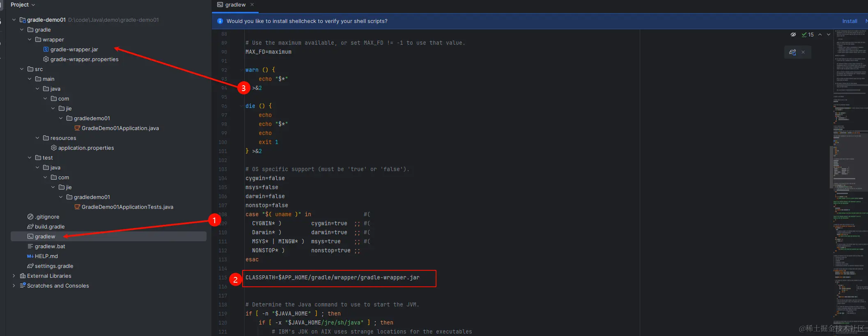Click the GradleDemo01Application.java class icon
This screenshot has width=868, height=336.
coord(77,128)
